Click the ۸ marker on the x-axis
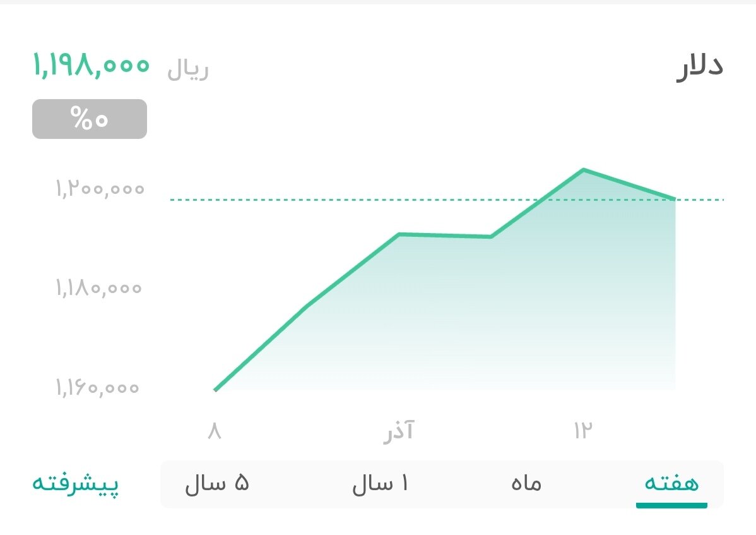Viewport: 756px width, 535px height. (215, 431)
